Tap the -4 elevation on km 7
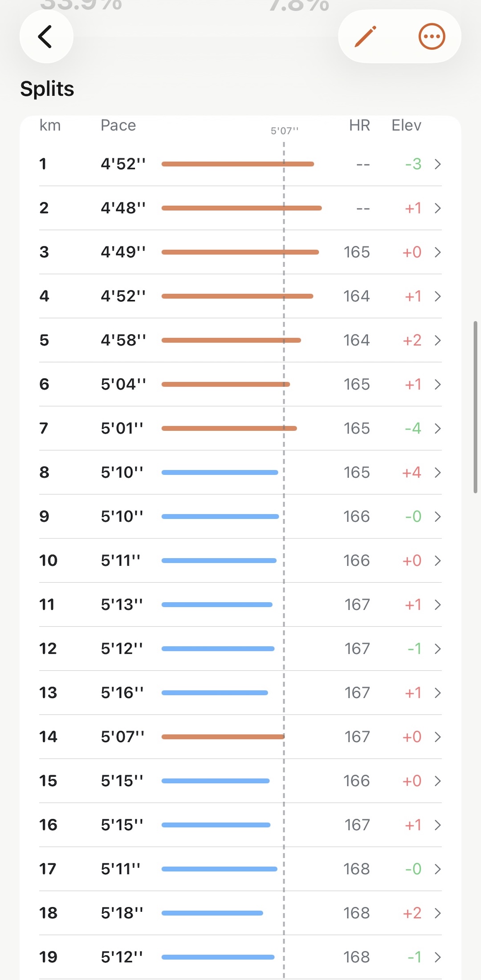Viewport: 481px width, 980px height. [413, 429]
